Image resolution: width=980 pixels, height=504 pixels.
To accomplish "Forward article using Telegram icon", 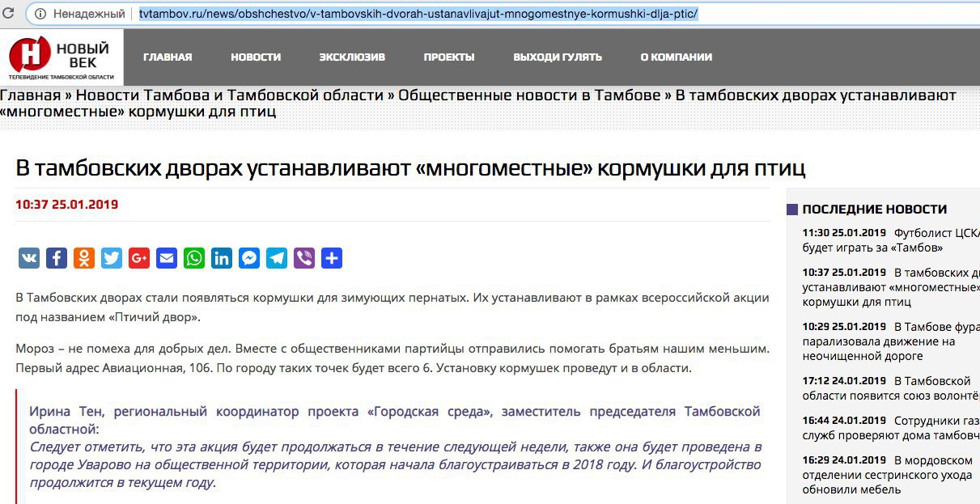I will click(x=277, y=258).
